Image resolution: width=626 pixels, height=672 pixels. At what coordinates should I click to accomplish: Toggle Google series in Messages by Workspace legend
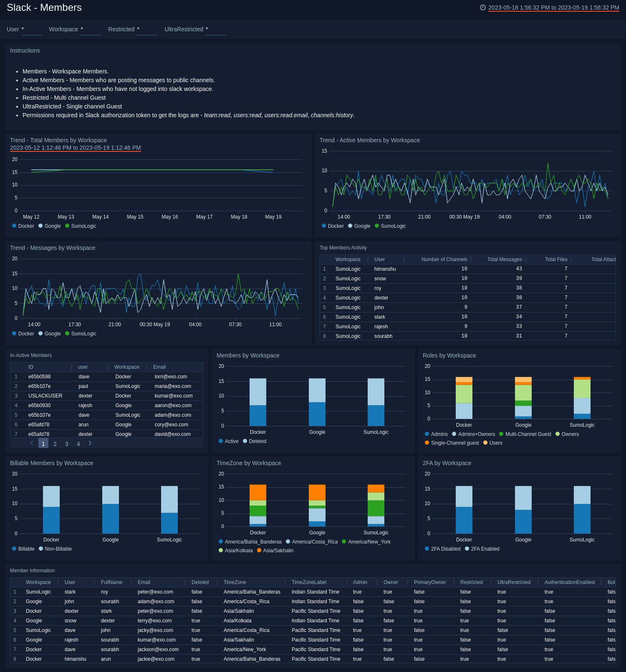[49, 334]
